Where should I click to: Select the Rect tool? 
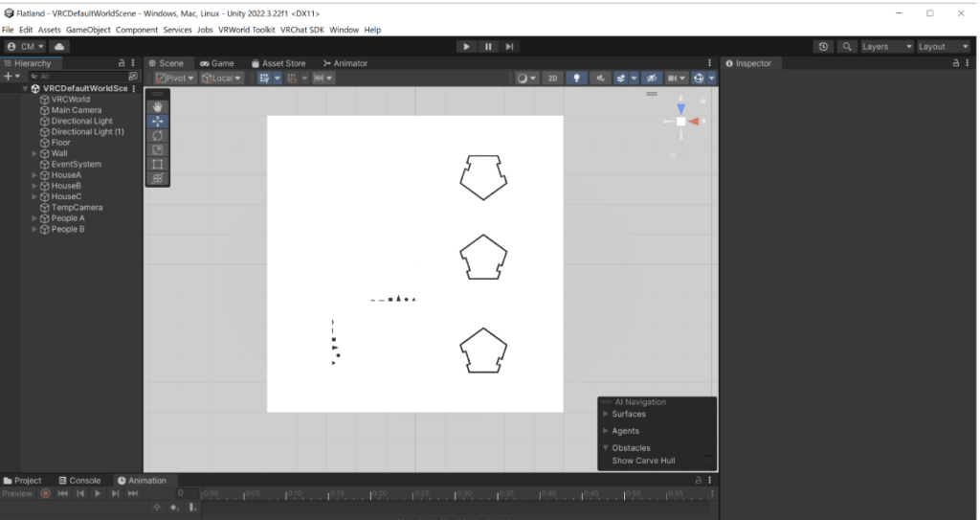[158, 165]
